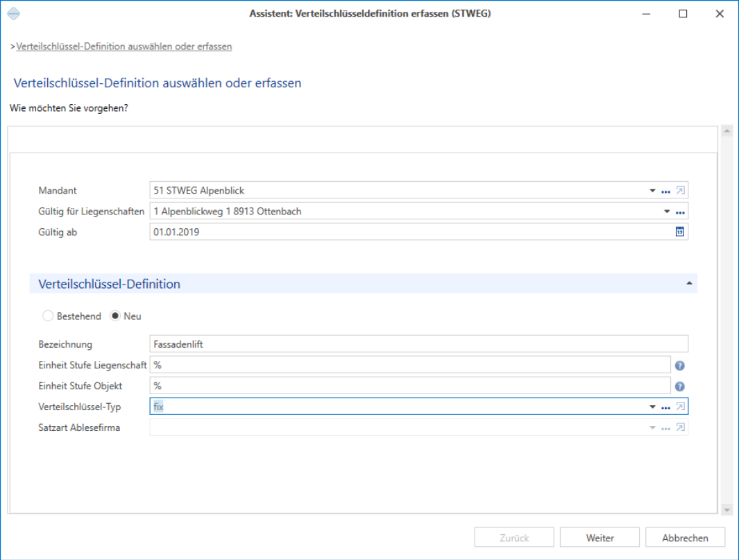Close the assistant window
Screen dimensions: 739x560
click(x=720, y=14)
